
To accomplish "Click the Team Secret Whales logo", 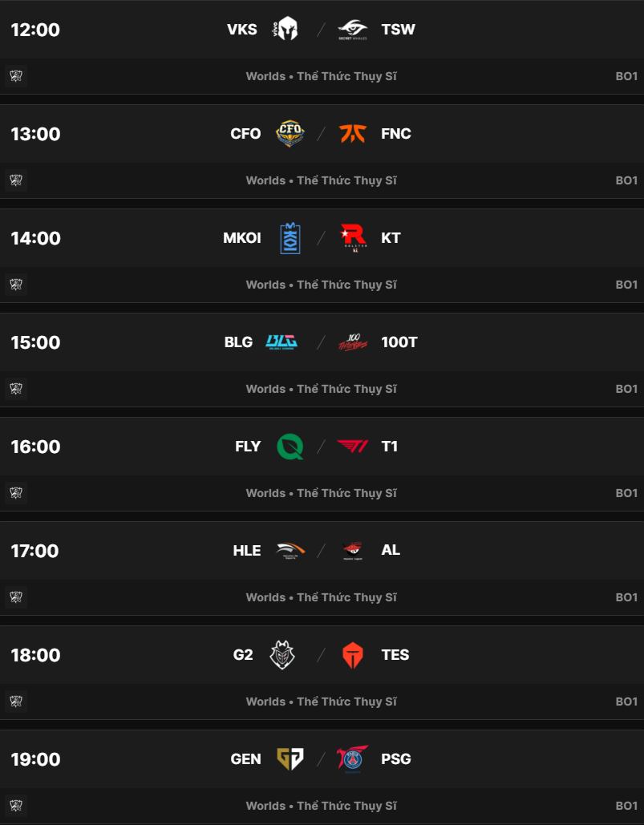I will click(352, 30).
